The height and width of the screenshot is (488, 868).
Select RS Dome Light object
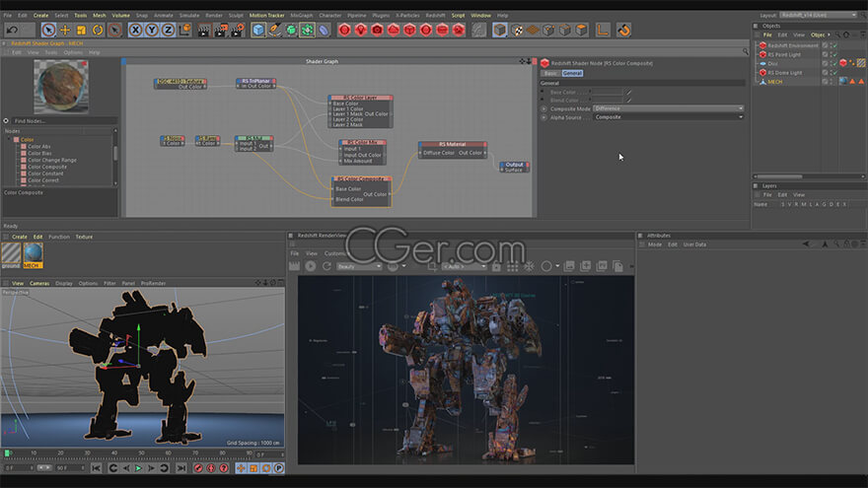click(784, 73)
